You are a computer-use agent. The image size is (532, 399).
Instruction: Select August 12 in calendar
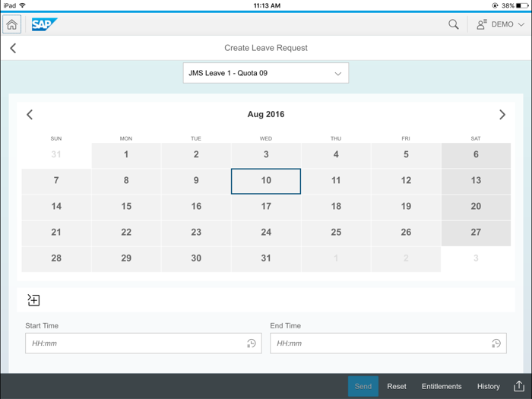click(406, 181)
